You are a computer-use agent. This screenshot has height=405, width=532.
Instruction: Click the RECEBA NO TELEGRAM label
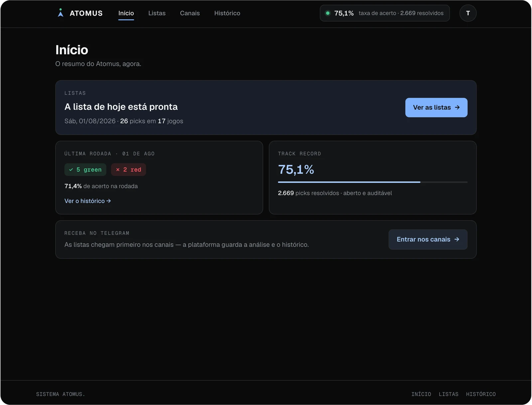[x=97, y=233]
